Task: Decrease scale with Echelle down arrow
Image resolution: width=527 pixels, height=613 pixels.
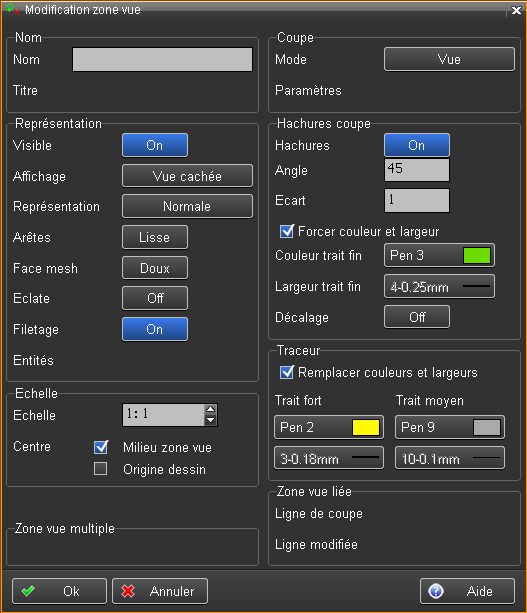Action: [x=210, y=420]
